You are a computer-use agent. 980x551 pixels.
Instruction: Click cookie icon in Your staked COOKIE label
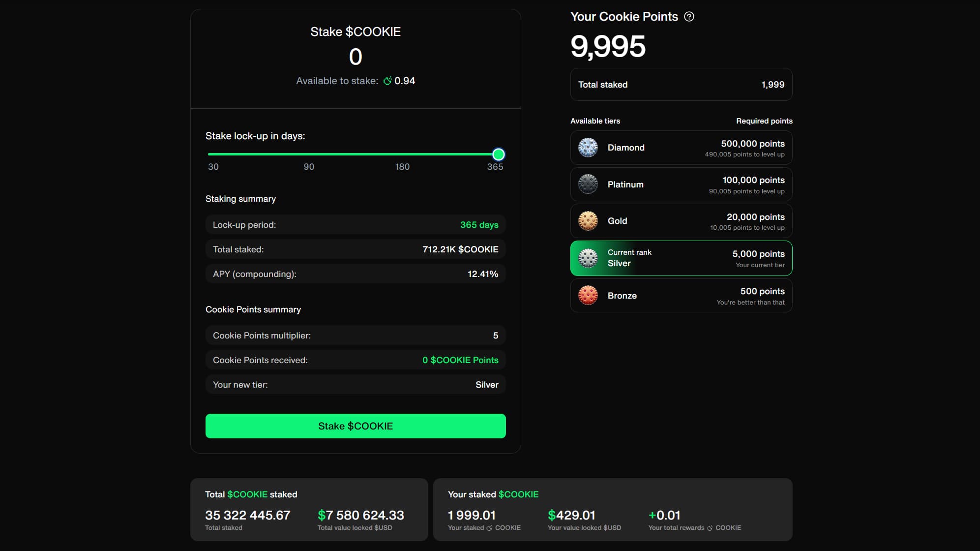click(489, 528)
